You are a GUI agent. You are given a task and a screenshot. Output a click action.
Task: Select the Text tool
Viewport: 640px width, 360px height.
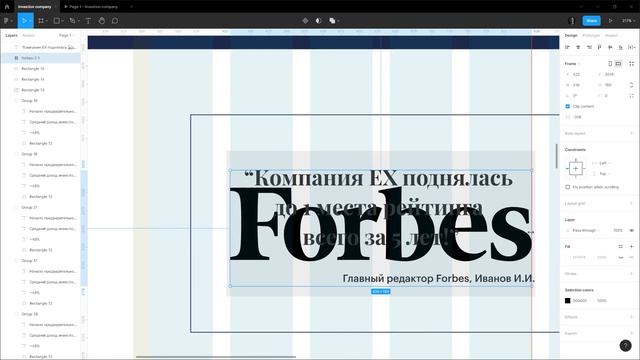coord(88,20)
